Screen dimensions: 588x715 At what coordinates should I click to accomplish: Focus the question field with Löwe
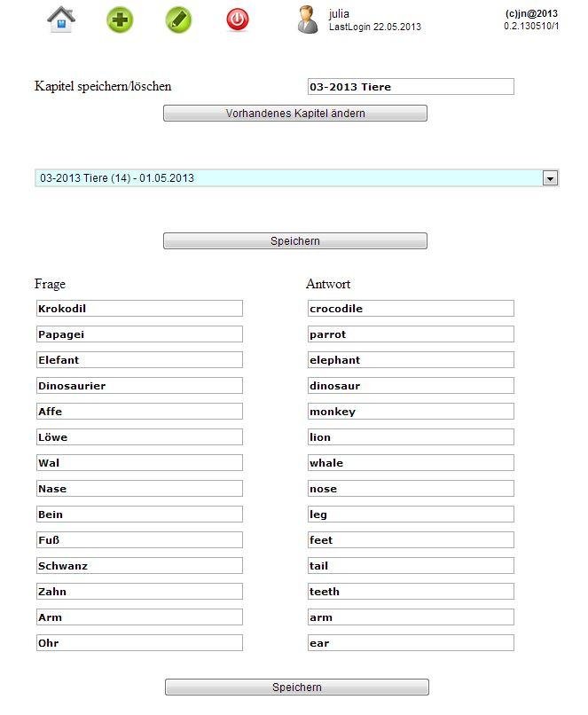(138, 437)
